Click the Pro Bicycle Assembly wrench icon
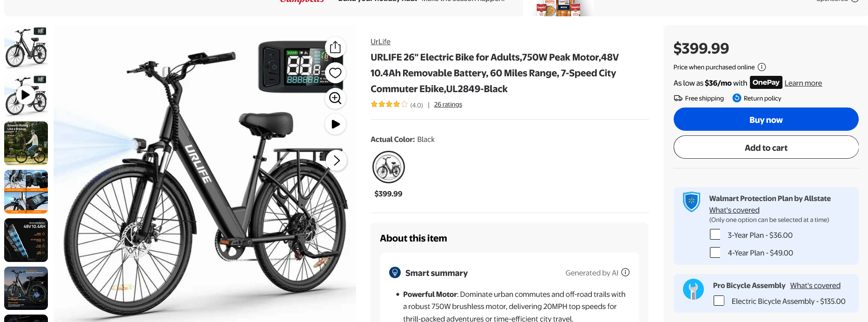 pyautogui.click(x=693, y=289)
